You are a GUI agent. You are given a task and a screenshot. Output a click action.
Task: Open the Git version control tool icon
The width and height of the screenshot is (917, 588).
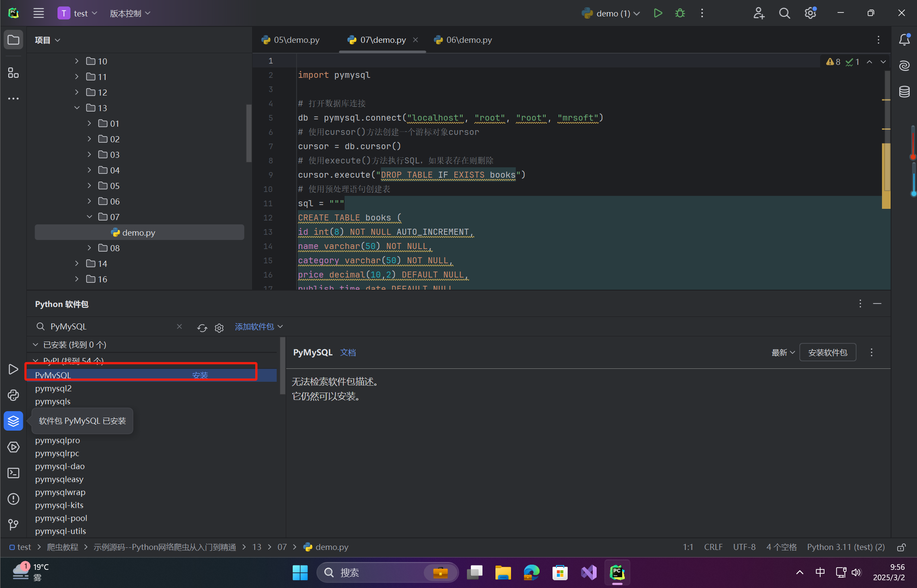[x=13, y=524]
